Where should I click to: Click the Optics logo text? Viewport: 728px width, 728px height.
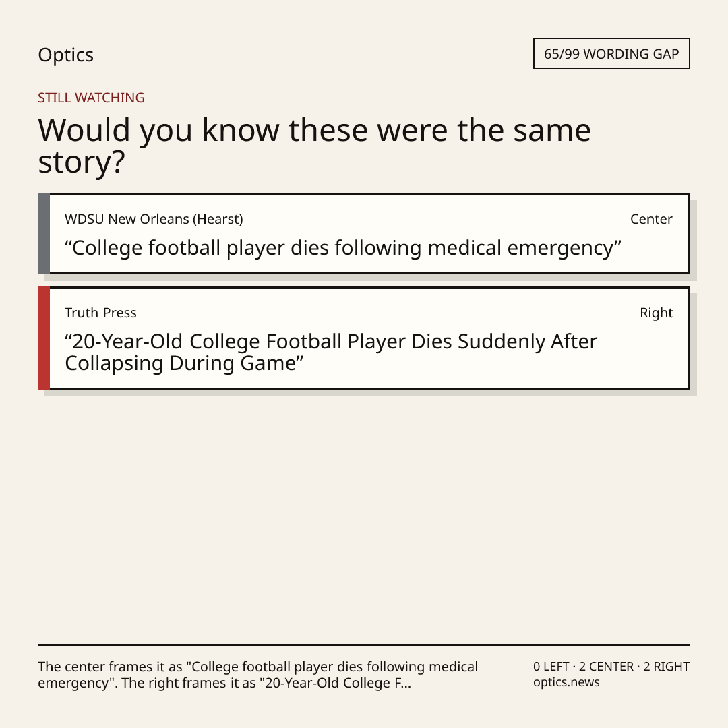click(x=65, y=55)
